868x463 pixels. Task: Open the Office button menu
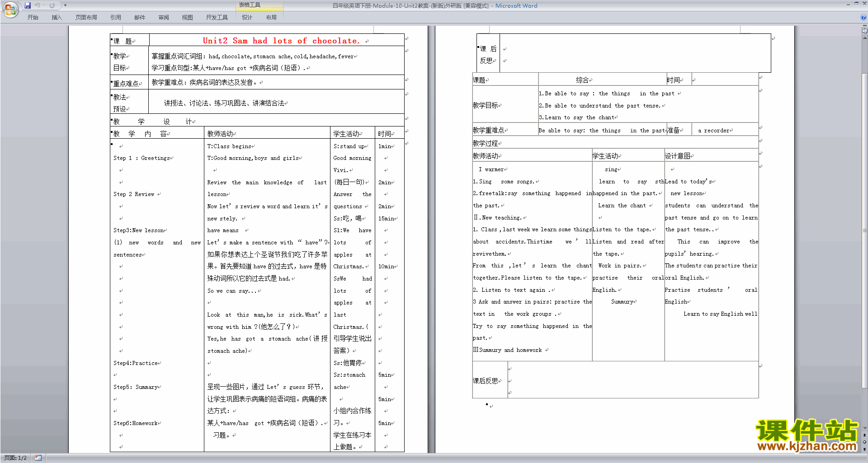coord(10,9)
